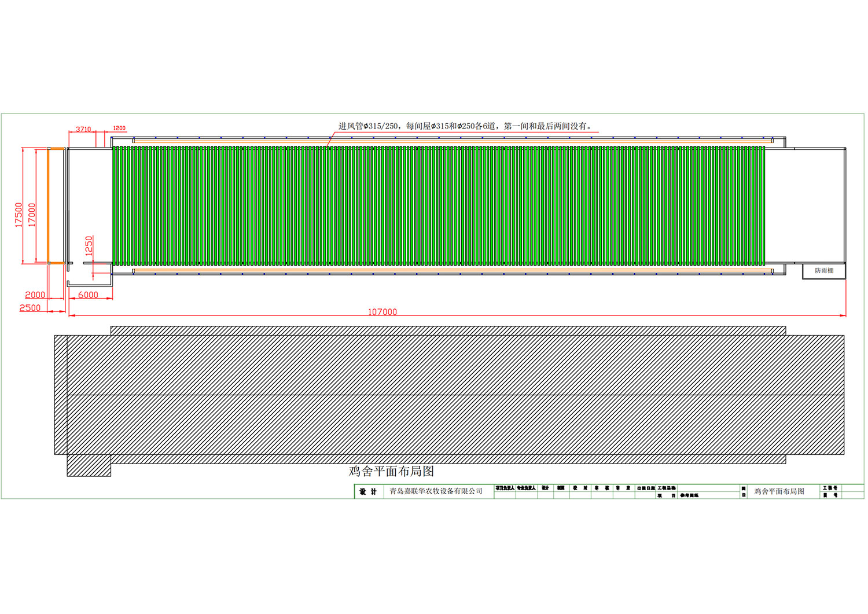868x614 pixels.
Task: Click the 防雨棚 labeled box
Action: coord(823,271)
